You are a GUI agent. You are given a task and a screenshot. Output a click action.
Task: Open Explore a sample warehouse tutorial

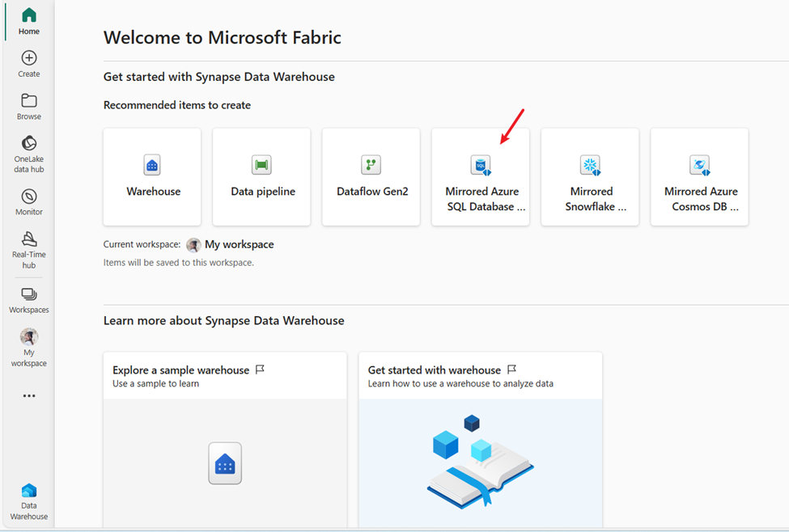click(225, 440)
